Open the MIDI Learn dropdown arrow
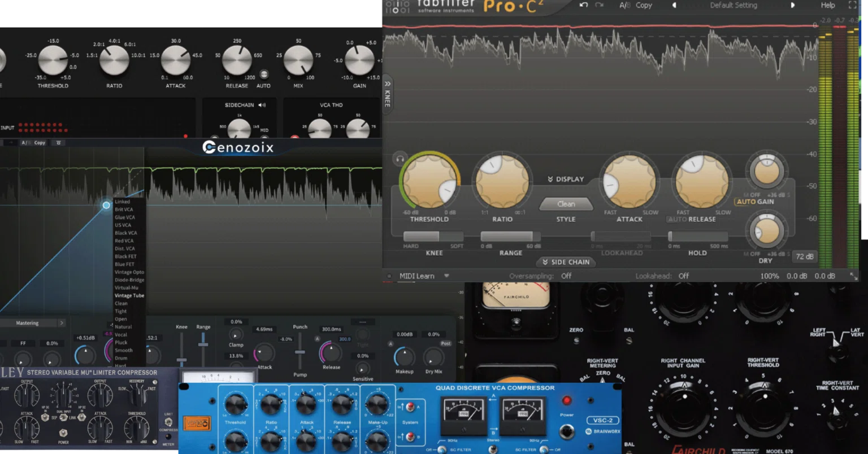 (446, 276)
